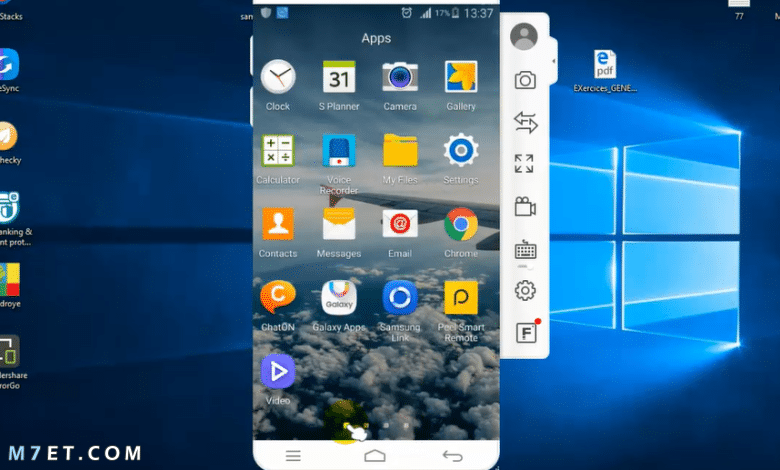Open the sidebar gear settings
Viewport: 780px width, 470px height.
point(525,290)
